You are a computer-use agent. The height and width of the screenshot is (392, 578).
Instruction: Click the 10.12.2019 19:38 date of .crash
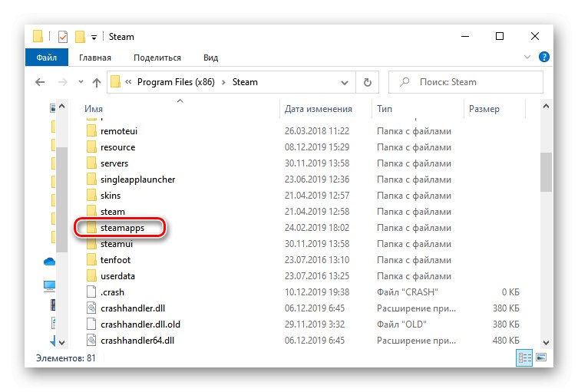(x=317, y=292)
